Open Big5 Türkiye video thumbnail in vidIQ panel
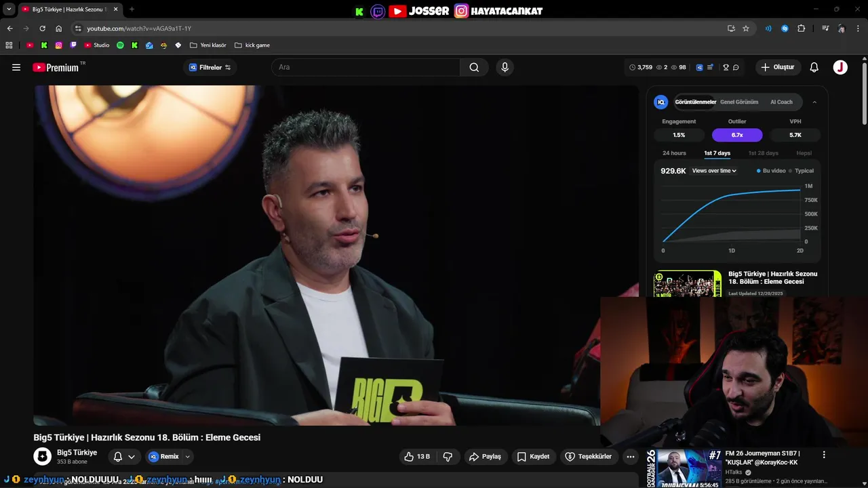The height and width of the screenshot is (488, 868). [x=688, y=284]
